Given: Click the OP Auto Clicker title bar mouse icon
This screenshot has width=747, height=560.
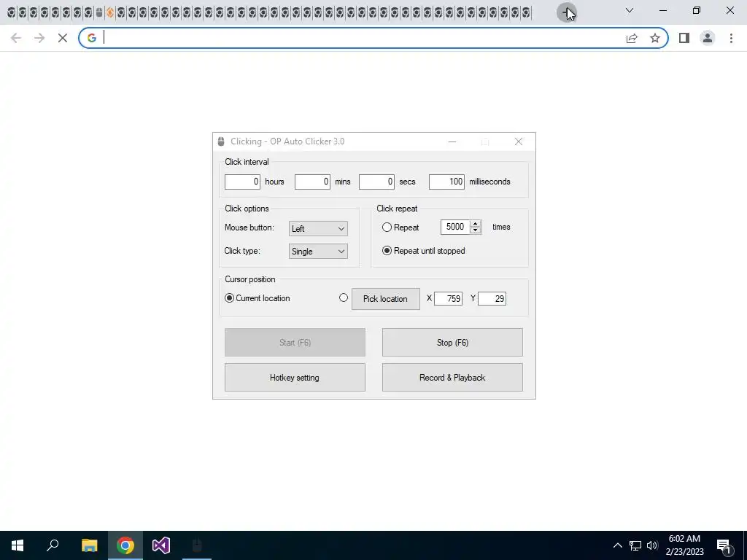Looking at the screenshot, I should (221, 141).
